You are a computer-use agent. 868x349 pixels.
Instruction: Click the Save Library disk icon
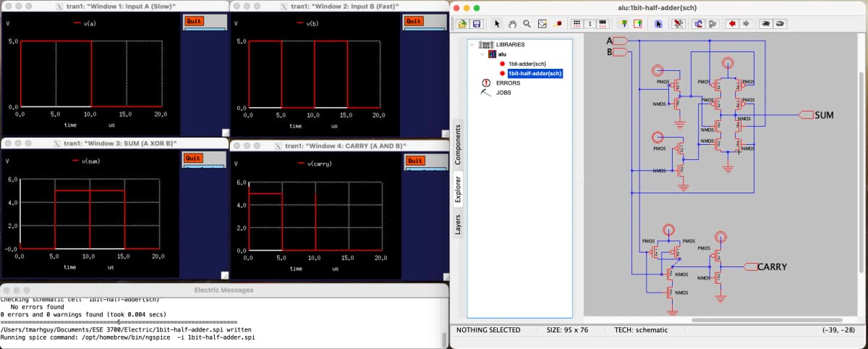pyautogui.click(x=477, y=24)
